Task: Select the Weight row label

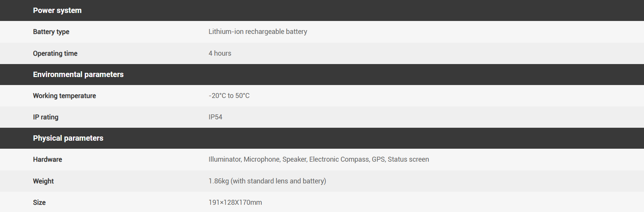Action: [x=43, y=181]
